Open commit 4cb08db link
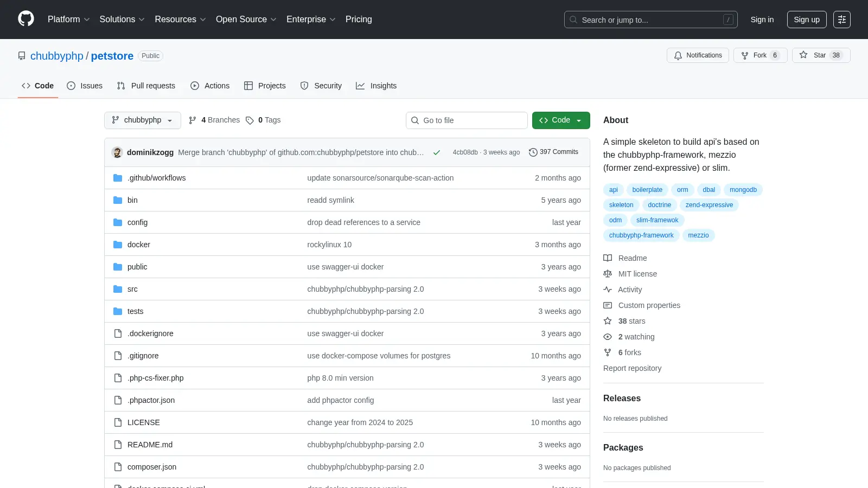Viewport: 868px width, 488px height. 465,152
